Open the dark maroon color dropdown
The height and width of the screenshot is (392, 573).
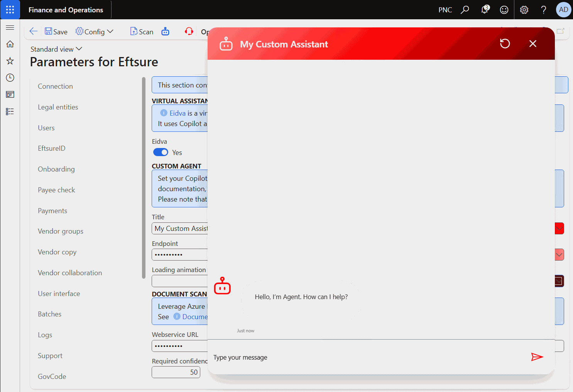coord(559,281)
